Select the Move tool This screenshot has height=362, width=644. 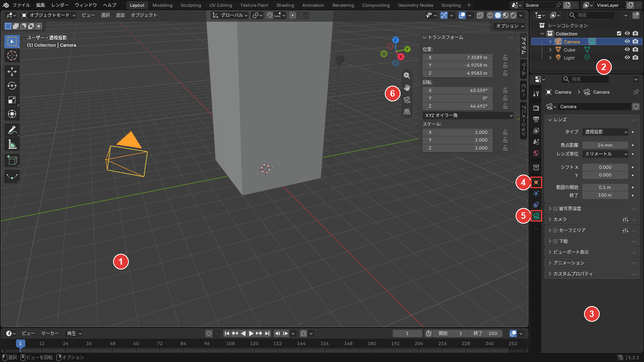pos(12,72)
